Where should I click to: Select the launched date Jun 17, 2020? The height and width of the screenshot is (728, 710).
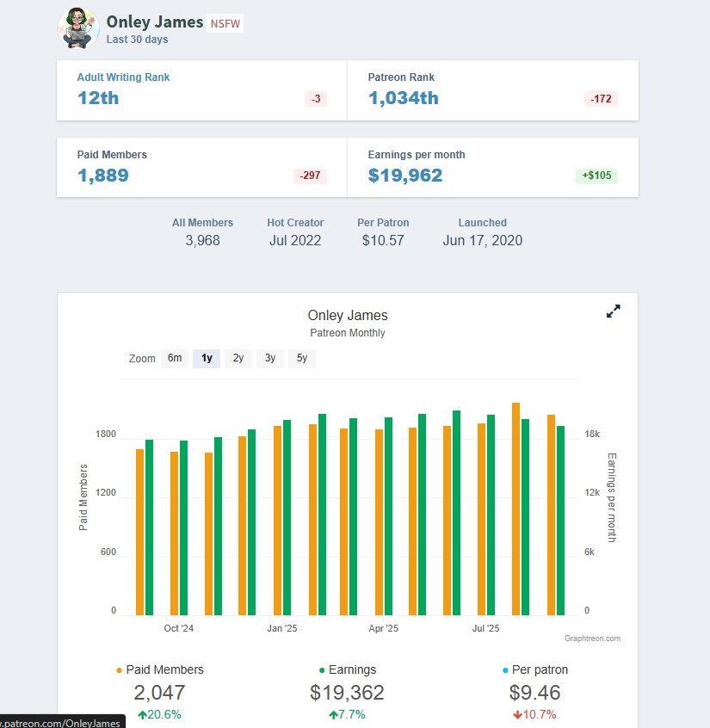[x=483, y=240]
